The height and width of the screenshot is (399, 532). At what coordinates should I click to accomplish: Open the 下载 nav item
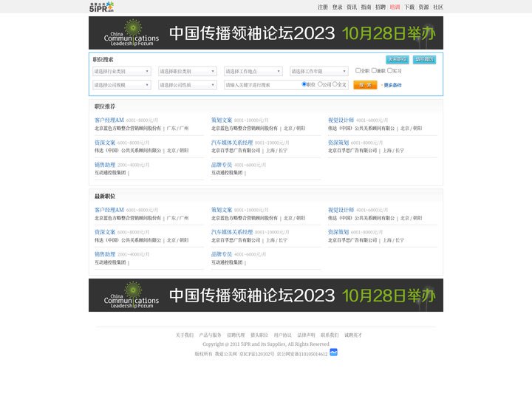[409, 7]
